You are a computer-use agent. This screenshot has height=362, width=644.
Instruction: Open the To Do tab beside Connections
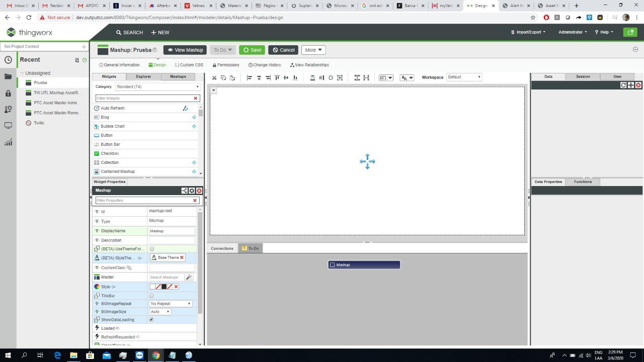pos(250,248)
